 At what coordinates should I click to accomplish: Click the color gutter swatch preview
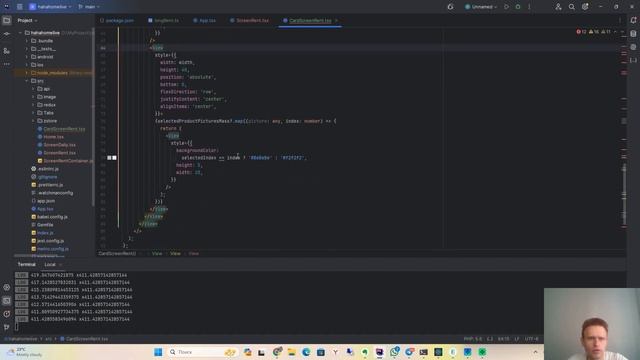click(x=112, y=158)
